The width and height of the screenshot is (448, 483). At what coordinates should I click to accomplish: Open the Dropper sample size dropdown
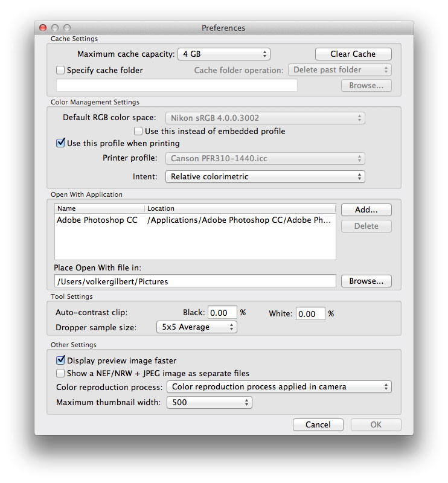pos(197,327)
